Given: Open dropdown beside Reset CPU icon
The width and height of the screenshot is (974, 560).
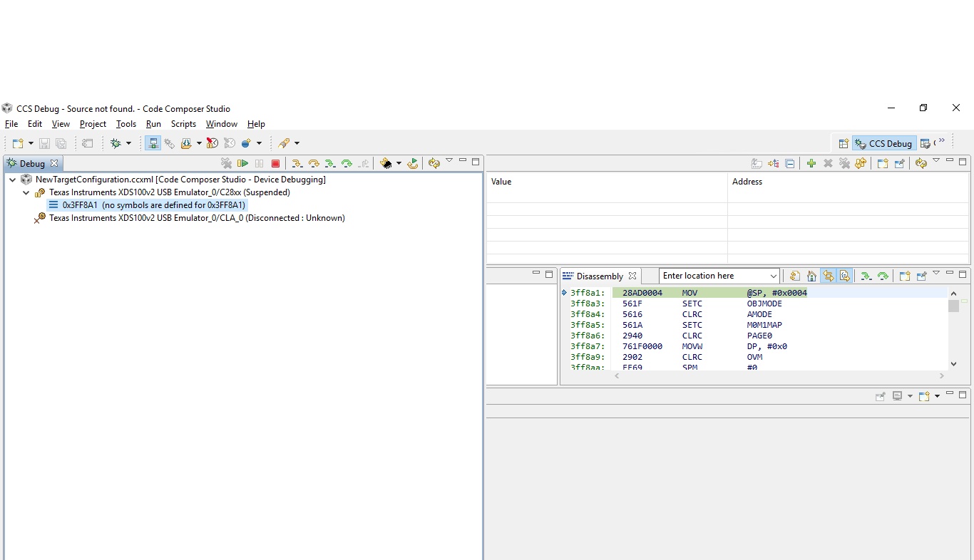Looking at the screenshot, I should point(399,163).
